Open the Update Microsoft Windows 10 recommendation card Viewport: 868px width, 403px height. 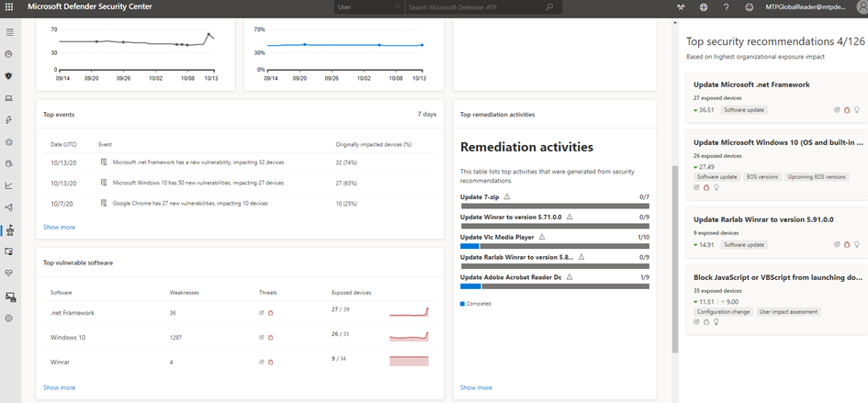776,165
